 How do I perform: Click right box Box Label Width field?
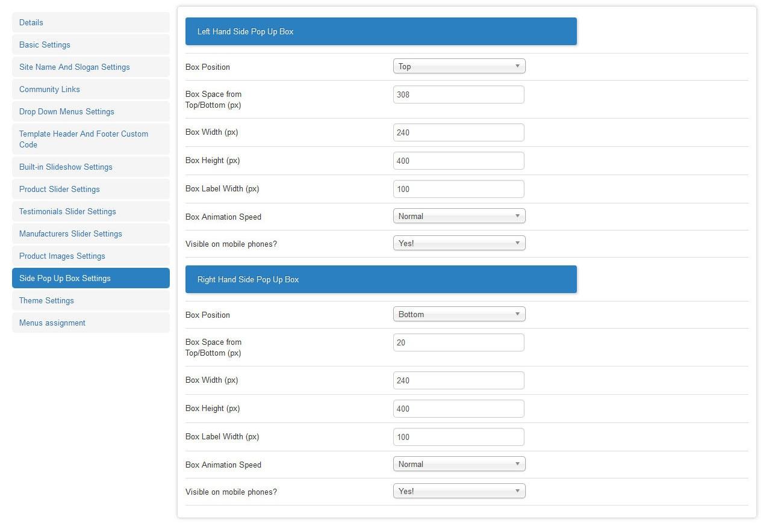point(458,437)
